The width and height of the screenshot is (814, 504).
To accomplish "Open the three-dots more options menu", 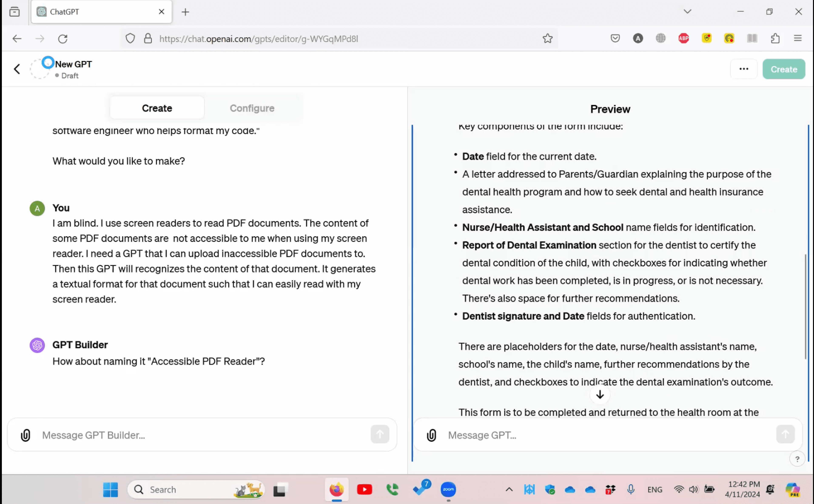I will tap(744, 69).
